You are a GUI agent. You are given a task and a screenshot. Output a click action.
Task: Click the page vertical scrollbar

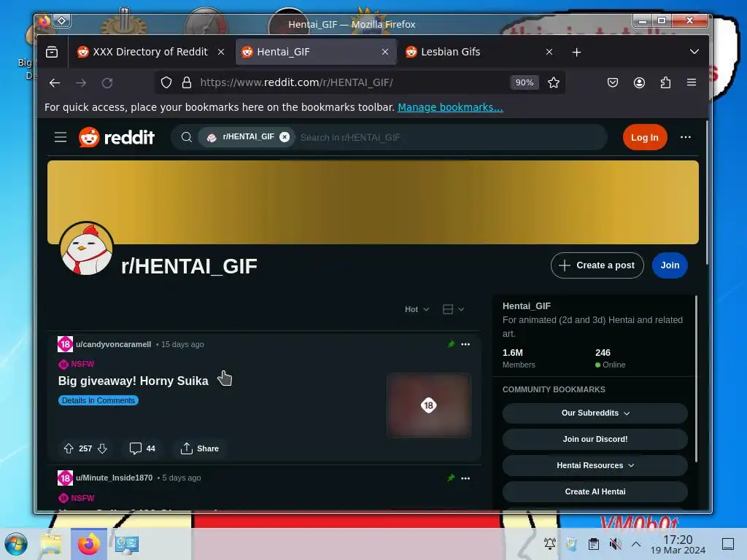coord(706,192)
